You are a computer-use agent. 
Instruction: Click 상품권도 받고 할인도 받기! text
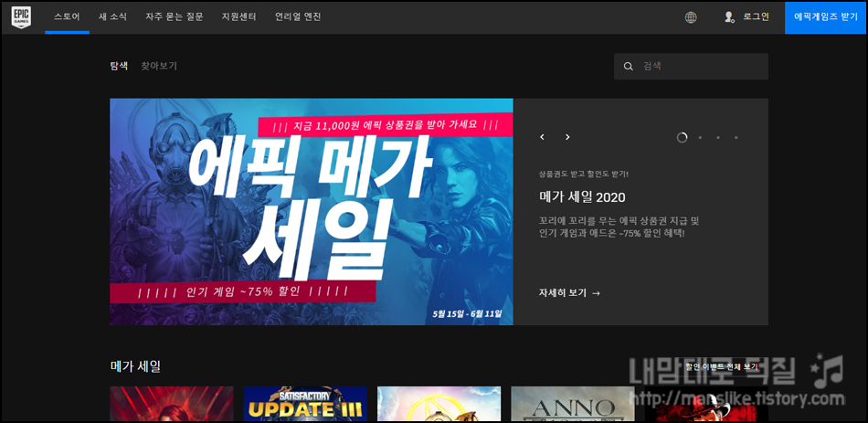(584, 174)
